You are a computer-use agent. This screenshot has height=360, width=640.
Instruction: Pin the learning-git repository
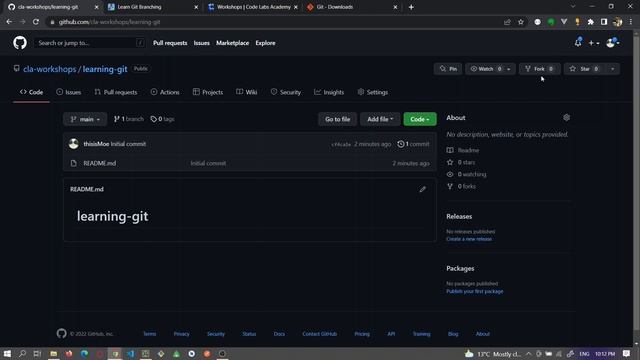[448, 69]
